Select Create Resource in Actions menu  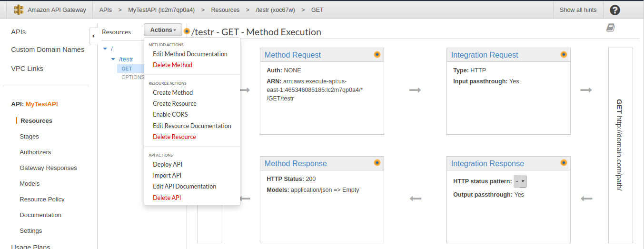[174, 103]
